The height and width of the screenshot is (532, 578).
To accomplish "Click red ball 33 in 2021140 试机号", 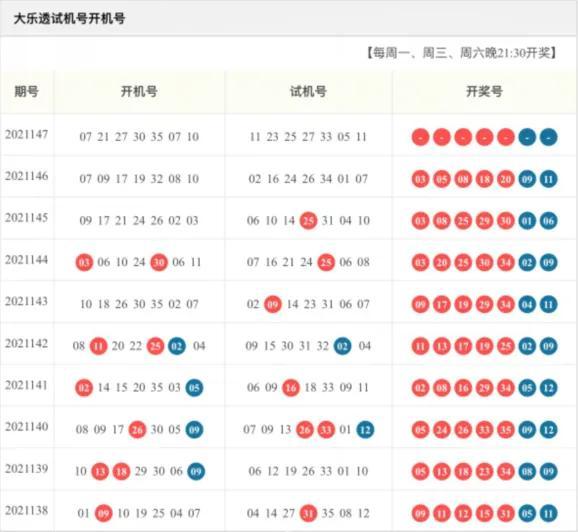I will pyautogui.click(x=326, y=430).
